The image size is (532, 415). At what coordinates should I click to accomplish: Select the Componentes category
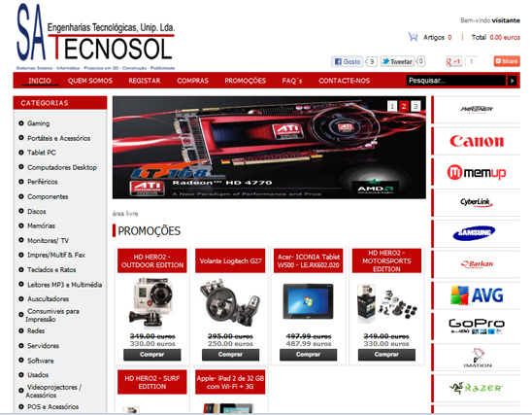(48, 196)
